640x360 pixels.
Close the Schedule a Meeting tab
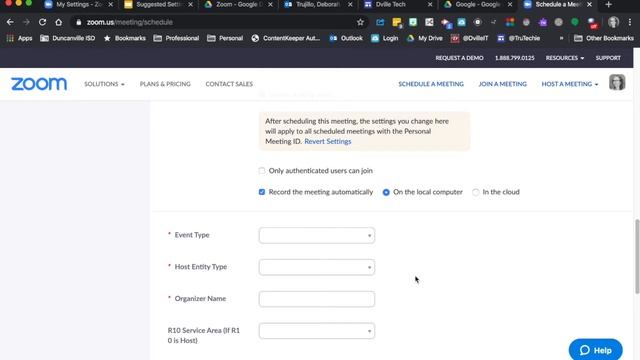click(589, 4)
